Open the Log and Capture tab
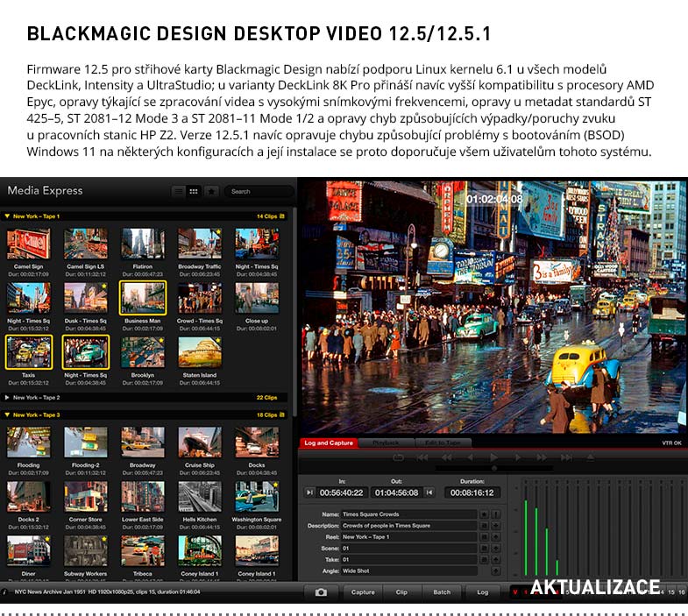 coord(329,443)
